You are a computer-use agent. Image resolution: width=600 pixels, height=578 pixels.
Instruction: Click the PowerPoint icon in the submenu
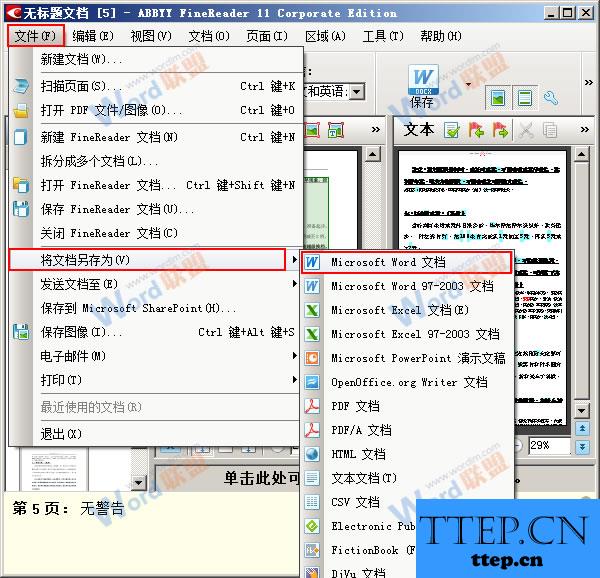pyautogui.click(x=312, y=358)
